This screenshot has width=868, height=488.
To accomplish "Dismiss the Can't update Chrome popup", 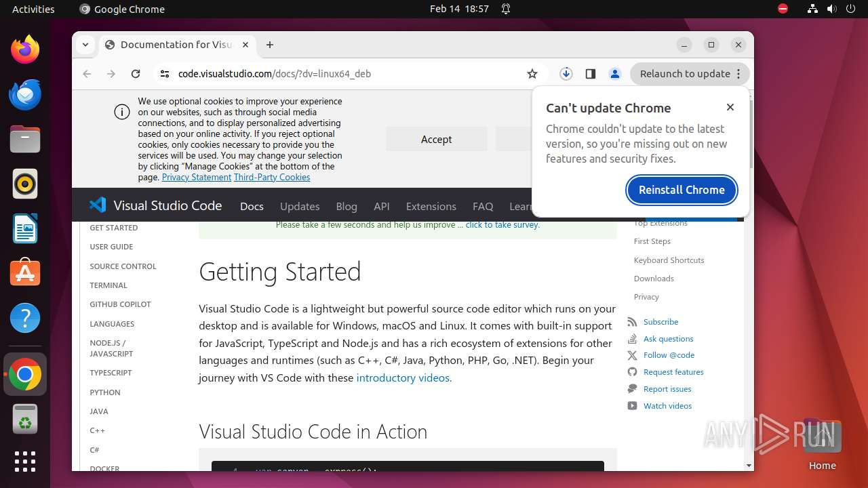I will (730, 107).
